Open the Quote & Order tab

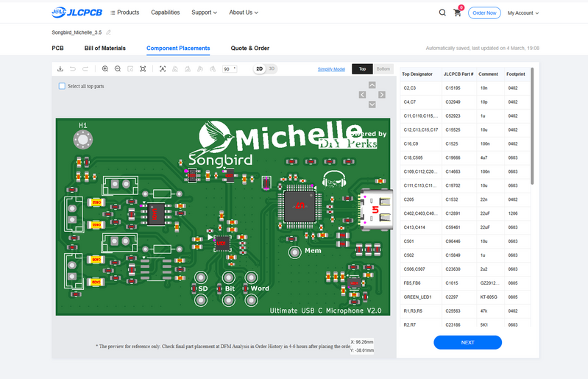tap(249, 48)
